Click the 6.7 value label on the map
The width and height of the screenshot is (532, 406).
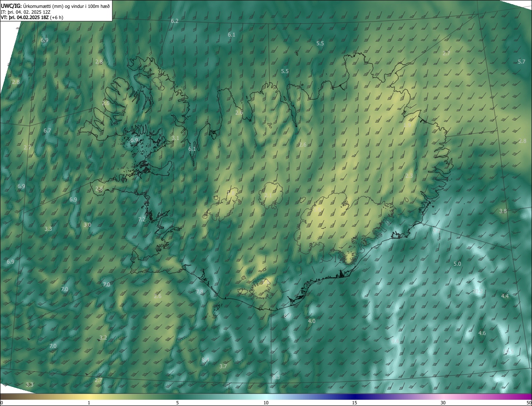tap(47, 130)
